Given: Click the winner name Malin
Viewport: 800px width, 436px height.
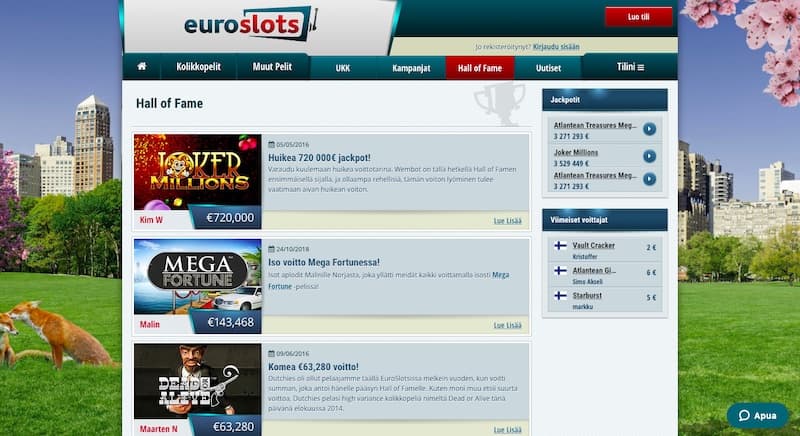Looking at the screenshot, I should coord(149,324).
